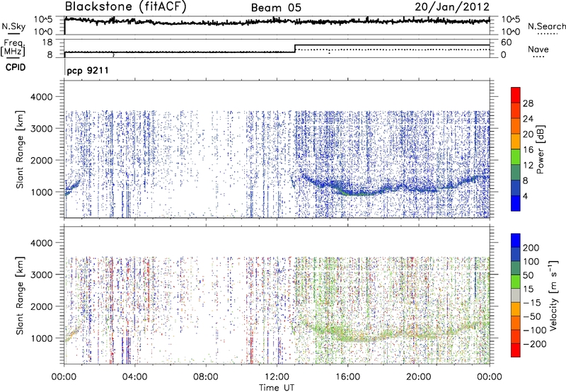Click the left '10^5' noise axis label
This screenshot has width=566, height=392.
[x=43, y=20]
